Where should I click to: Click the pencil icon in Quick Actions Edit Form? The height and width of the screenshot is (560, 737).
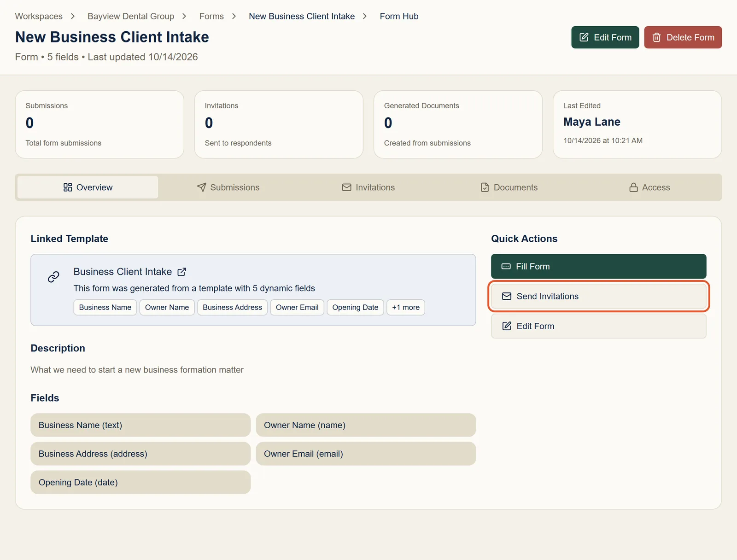coord(507,326)
